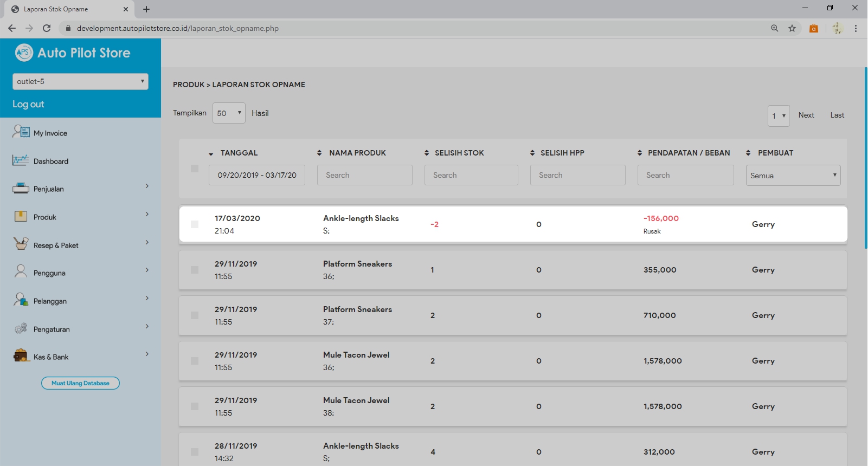Click the My Invoice sidebar icon
Image resolution: width=868 pixels, height=466 pixels.
(x=21, y=132)
